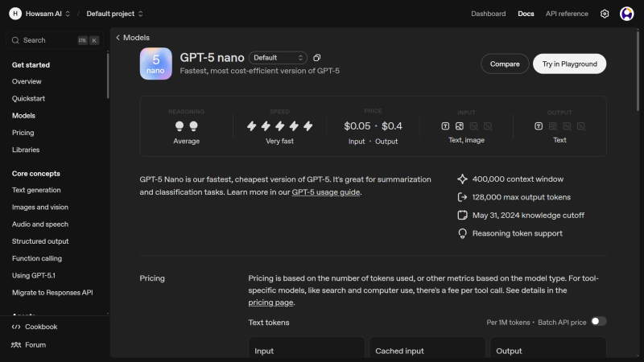Screen dimensions: 644x362
Task: Switch to the Docs tab
Action: 526,14
